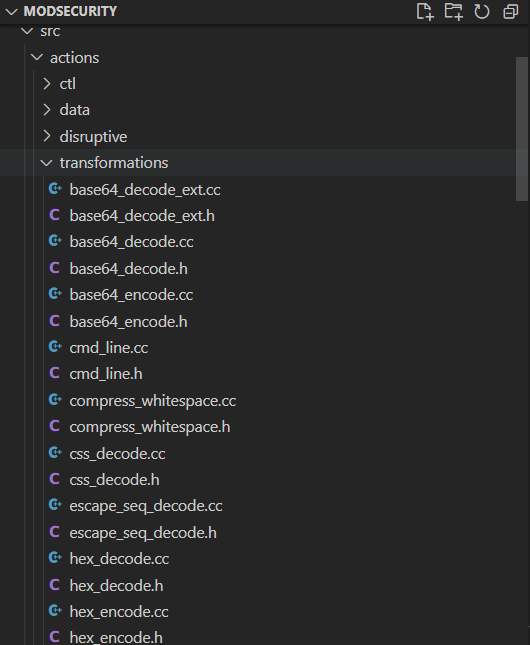
Task: Expand the data folder chevron
Action: click(x=47, y=110)
